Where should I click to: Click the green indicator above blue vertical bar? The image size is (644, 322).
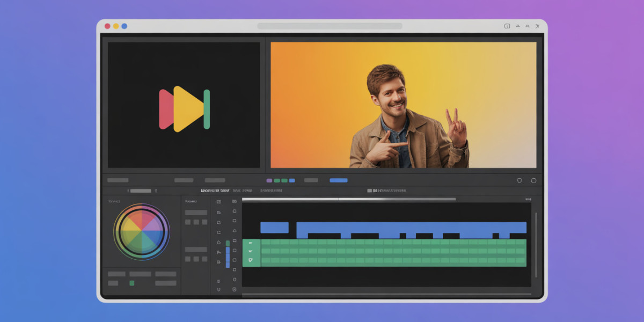coord(228,243)
